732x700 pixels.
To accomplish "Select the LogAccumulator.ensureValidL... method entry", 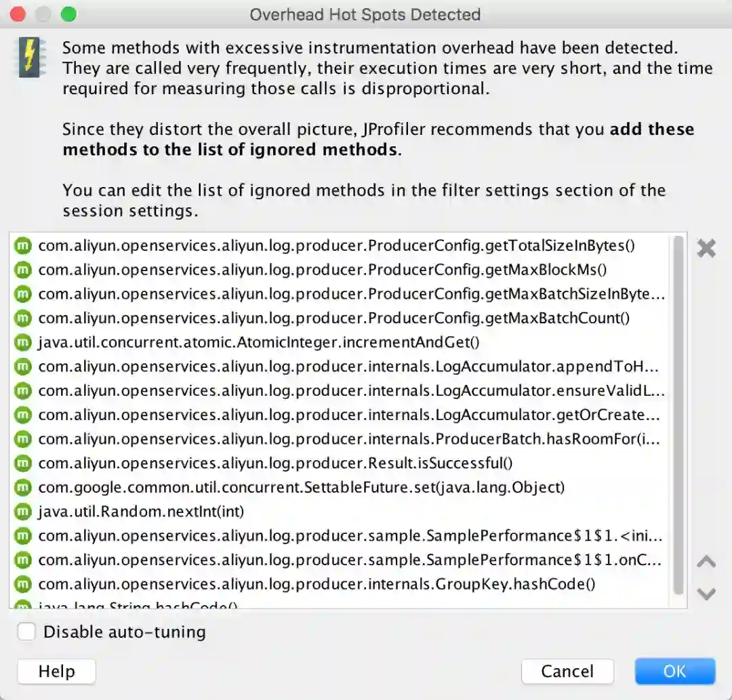I will click(351, 390).
